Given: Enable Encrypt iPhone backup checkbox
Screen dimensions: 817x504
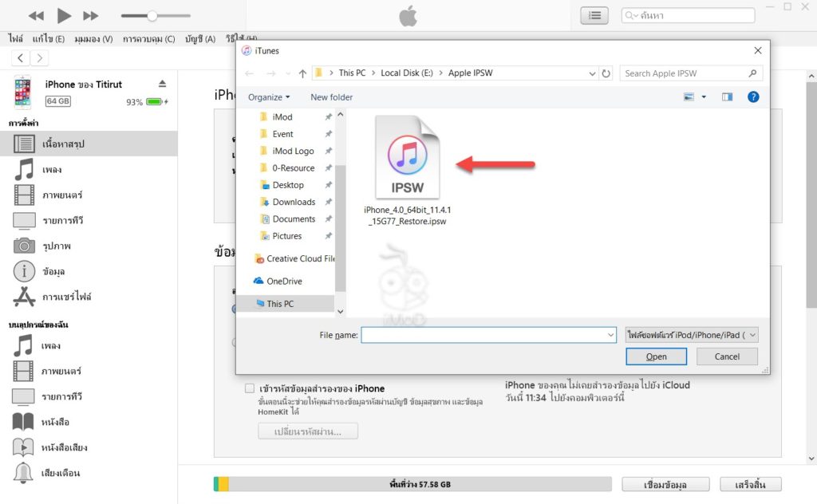Looking at the screenshot, I should (250, 388).
